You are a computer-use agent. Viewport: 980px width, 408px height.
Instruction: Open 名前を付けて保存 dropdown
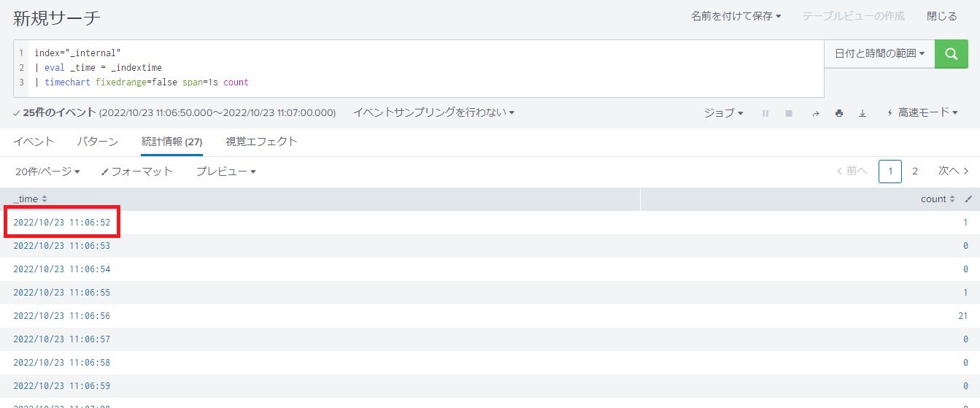(736, 16)
